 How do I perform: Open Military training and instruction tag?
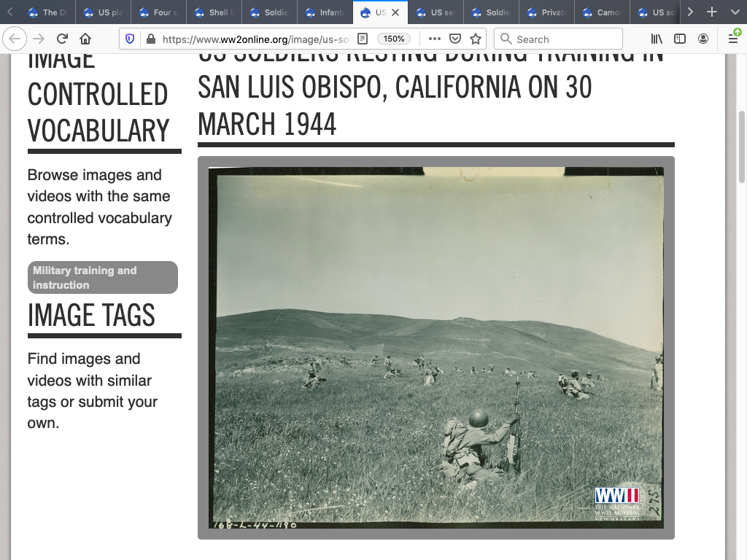[102, 278]
